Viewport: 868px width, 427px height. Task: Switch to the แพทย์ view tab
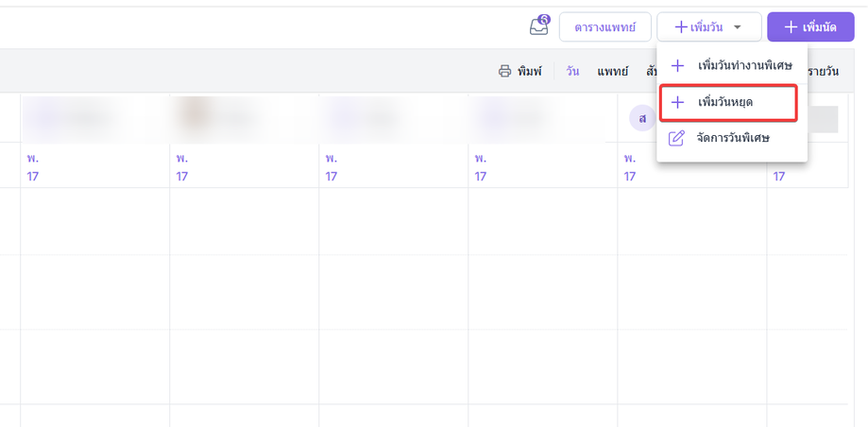(613, 71)
